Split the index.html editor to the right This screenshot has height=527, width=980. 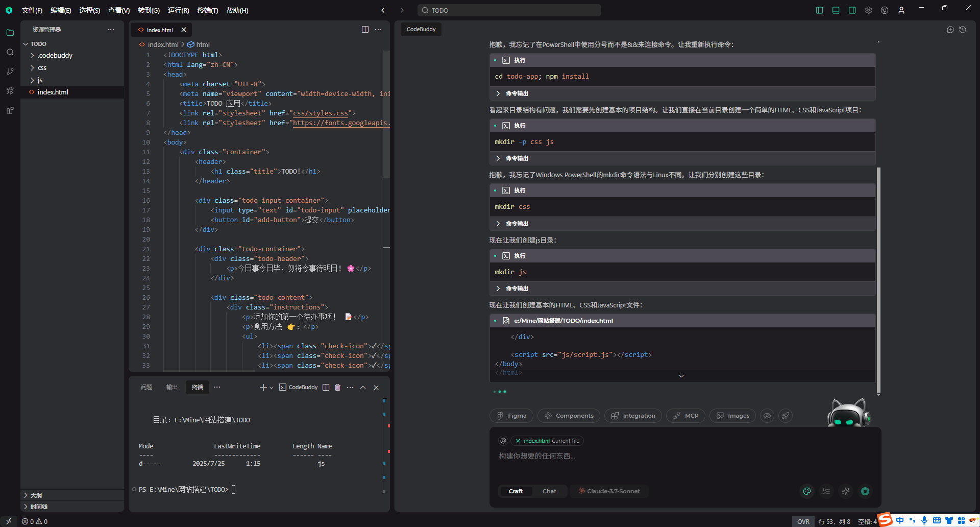(365, 30)
